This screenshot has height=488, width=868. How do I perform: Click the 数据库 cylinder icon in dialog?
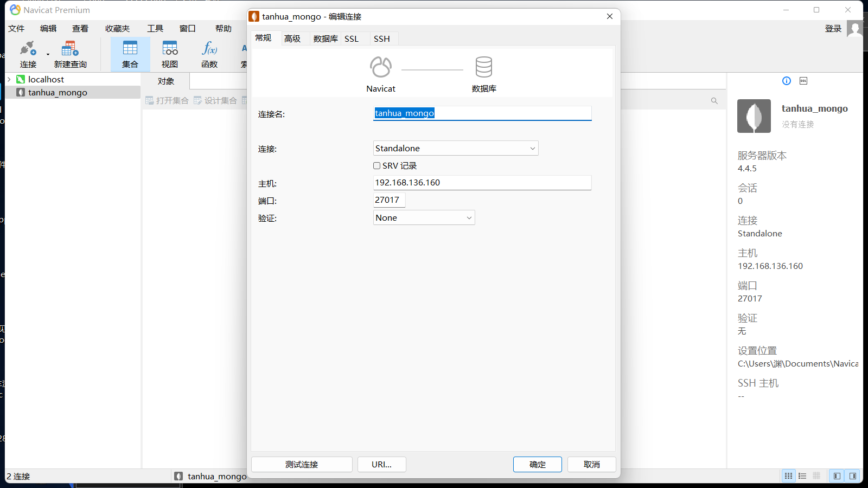click(x=484, y=67)
